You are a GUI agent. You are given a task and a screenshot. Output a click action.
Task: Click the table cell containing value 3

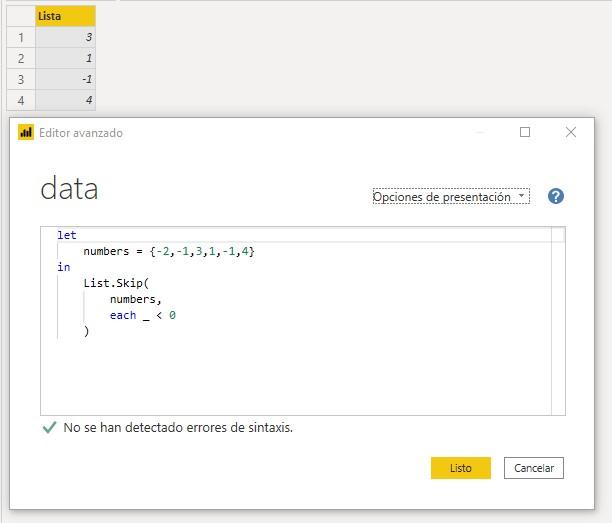point(66,38)
